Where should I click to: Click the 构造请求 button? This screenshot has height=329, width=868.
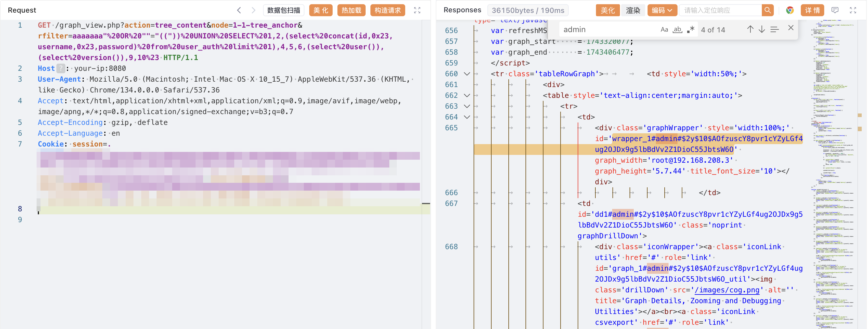coord(387,10)
